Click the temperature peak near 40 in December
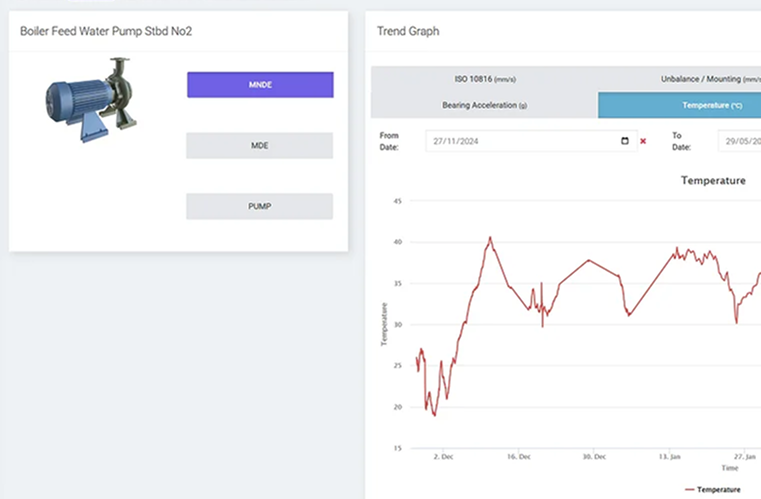This screenshot has height=499, width=761. pyautogui.click(x=490, y=238)
